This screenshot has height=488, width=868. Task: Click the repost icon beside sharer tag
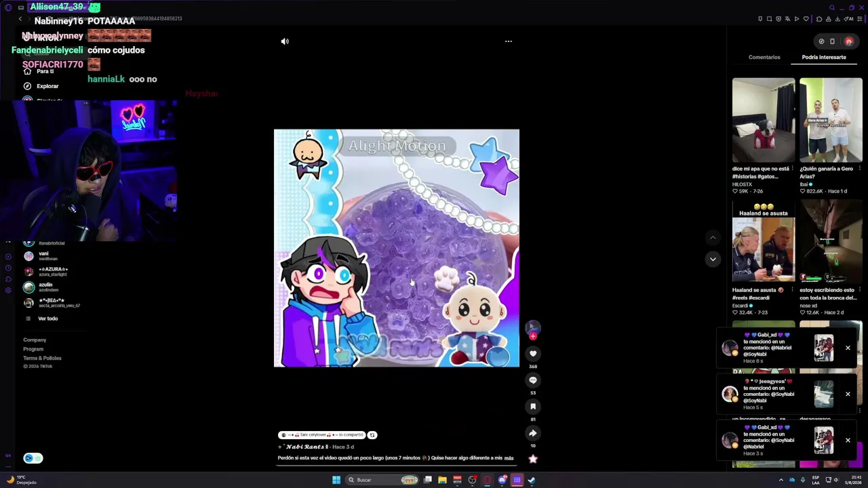372,435
